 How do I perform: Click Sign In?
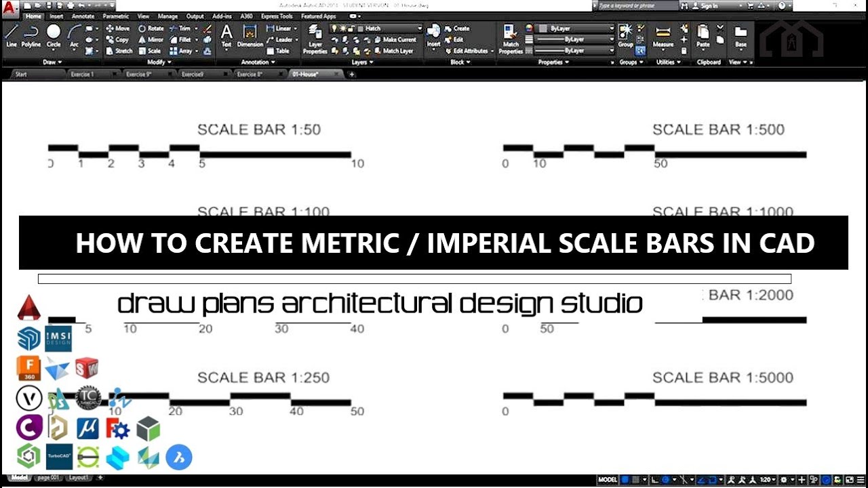point(705,5)
